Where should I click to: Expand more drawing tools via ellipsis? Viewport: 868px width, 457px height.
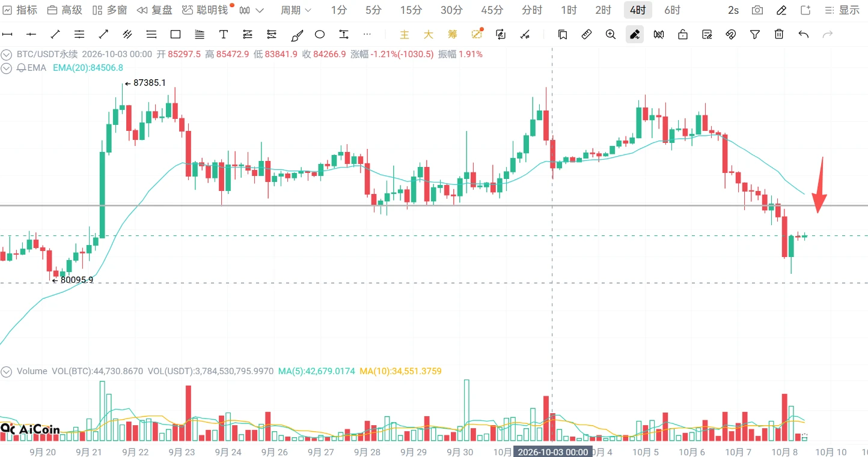pos(367,34)
